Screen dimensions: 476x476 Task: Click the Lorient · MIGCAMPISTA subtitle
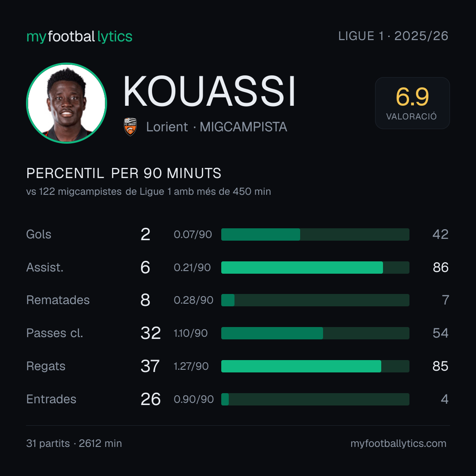click(x=216, y=127)
